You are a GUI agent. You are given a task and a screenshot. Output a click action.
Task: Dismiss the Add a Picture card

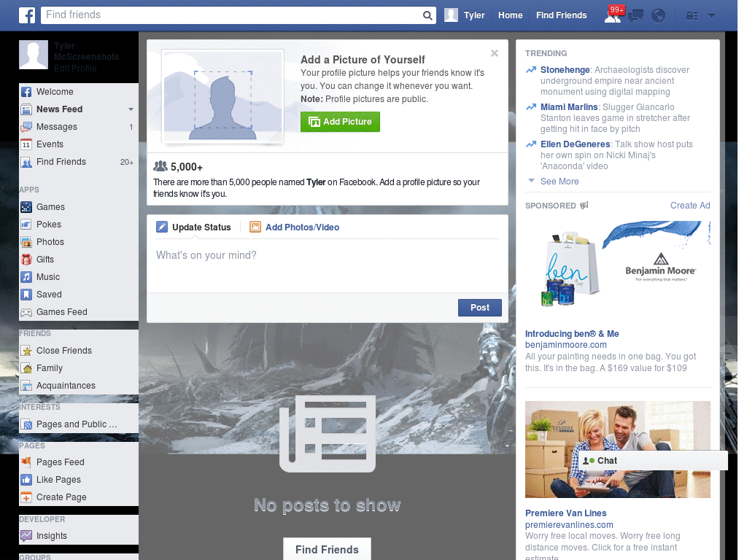click(x=495, y=53)
